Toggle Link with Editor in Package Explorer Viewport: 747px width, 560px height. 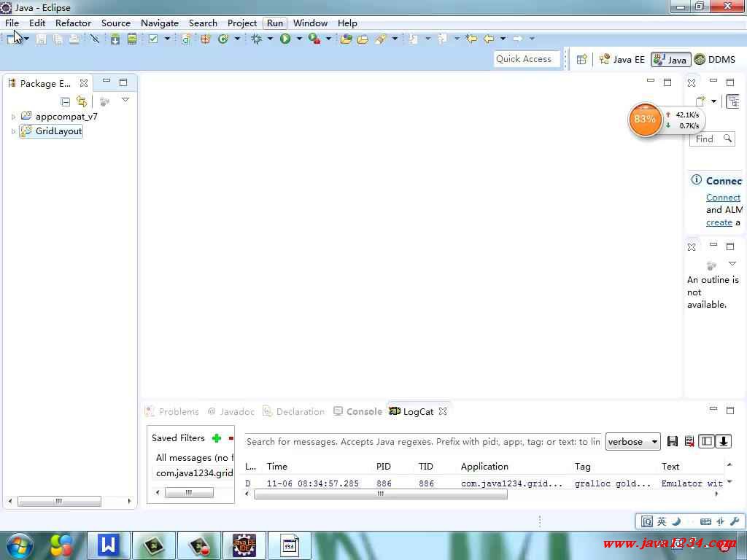82,101
